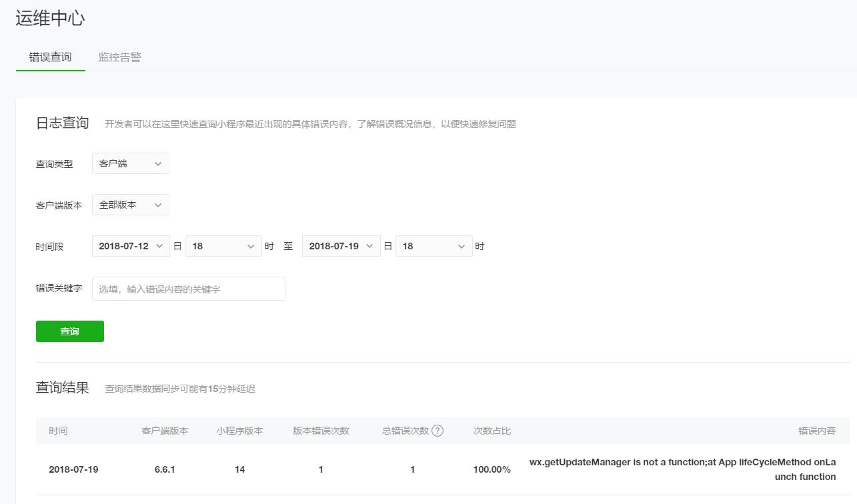Viewport: 857px width, 504px height.
Task: Open the end hour dropdown next to 2018-07-19
Action: coord(434,245)
